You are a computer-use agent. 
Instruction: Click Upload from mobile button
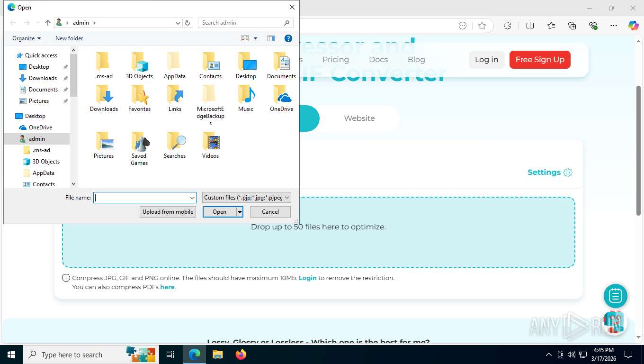pyautogui.click(x=168, y=212)
